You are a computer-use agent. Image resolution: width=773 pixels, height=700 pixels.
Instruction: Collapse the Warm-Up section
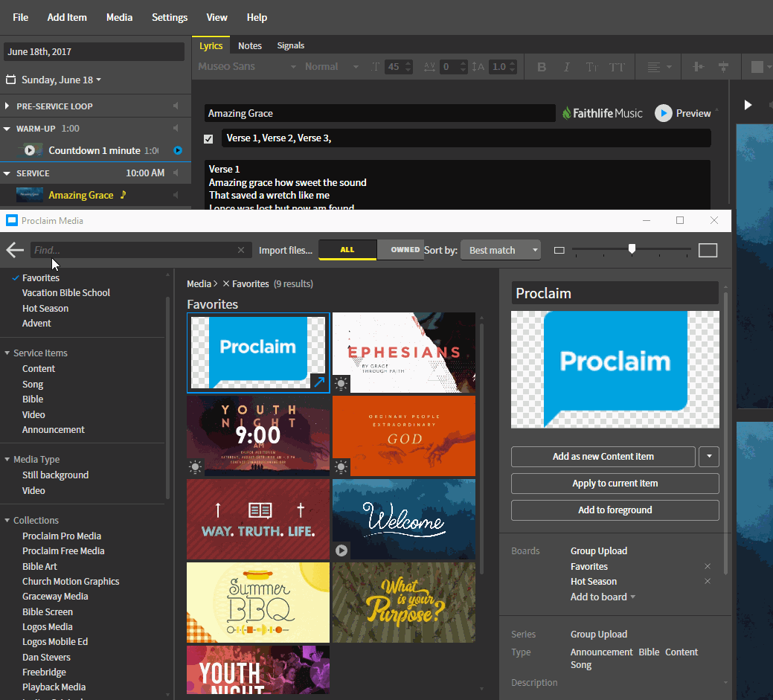[7, 129]
